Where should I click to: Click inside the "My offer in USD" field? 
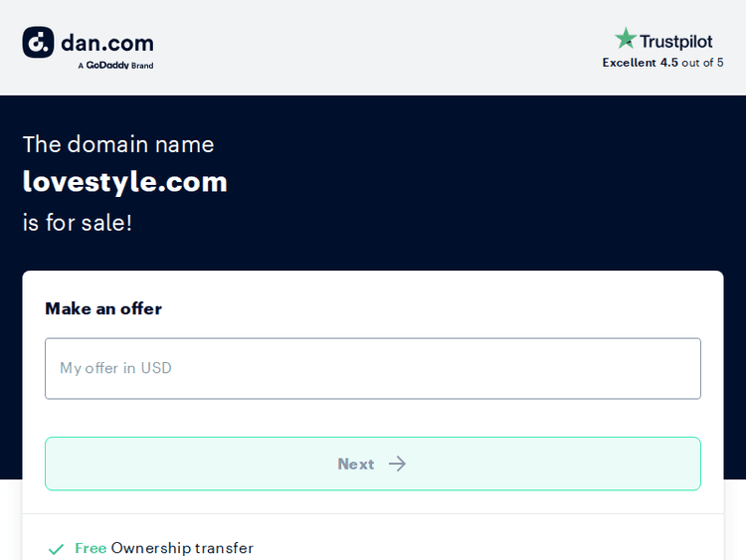click(x=373, y=368)
